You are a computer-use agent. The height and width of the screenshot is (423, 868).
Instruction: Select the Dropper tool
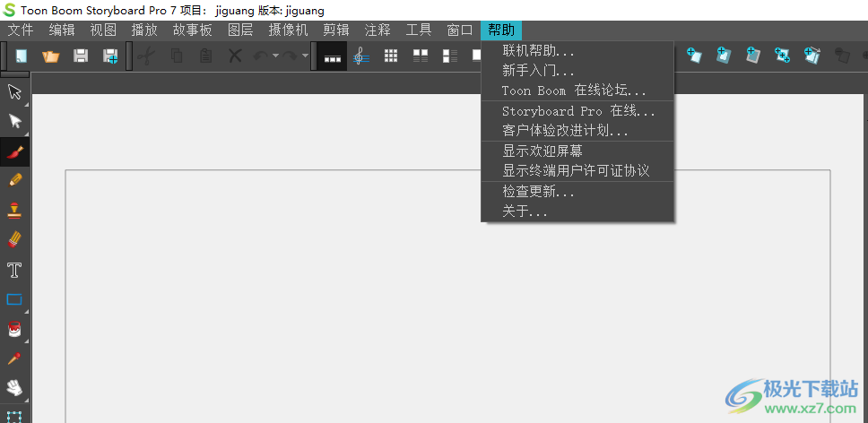point(14,358)
